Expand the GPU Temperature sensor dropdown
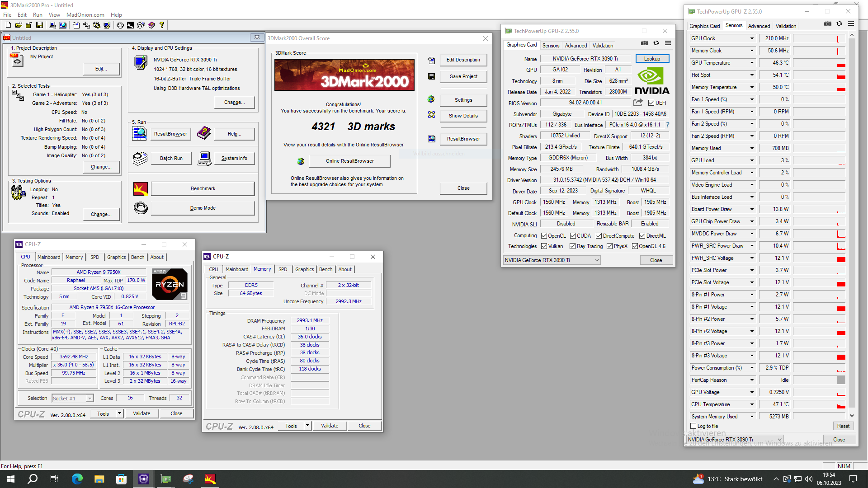The image size is (868, 488). [x=752, y=63]
